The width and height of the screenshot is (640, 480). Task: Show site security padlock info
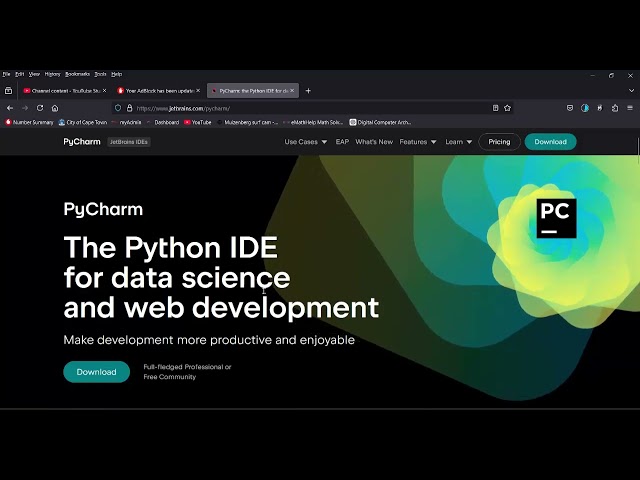(129, 108)
